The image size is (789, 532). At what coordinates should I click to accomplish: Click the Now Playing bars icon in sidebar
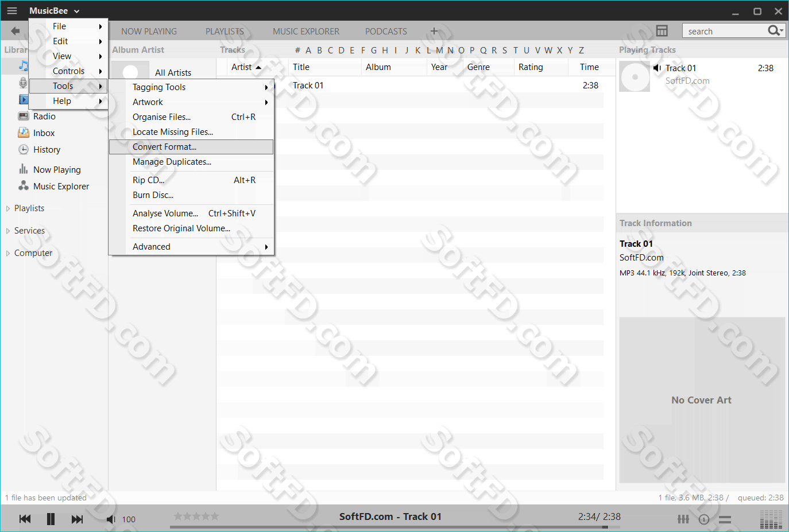click(x=24, y=169)
